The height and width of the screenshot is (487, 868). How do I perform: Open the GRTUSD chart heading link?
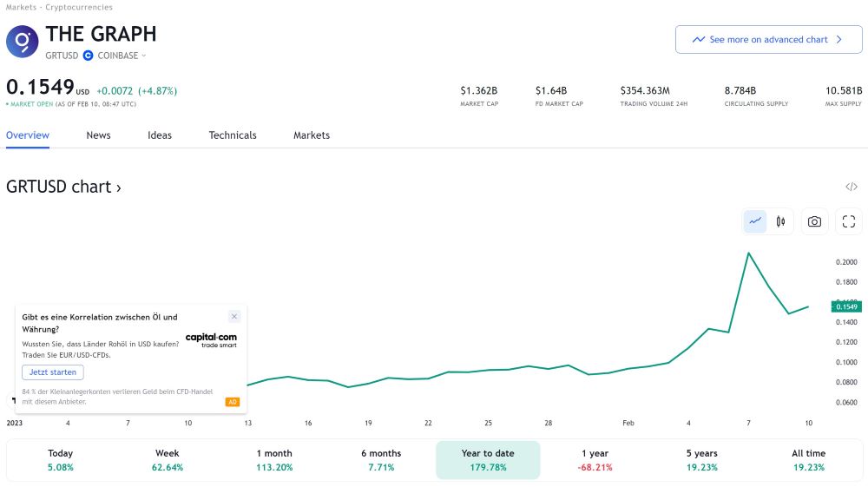click(x=63, y=187)
